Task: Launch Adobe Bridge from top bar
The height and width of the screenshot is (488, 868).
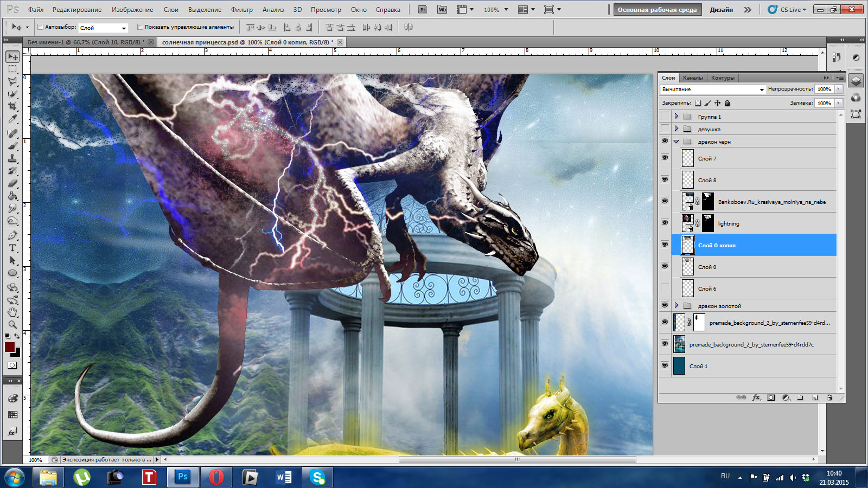Action: point(423,10)
